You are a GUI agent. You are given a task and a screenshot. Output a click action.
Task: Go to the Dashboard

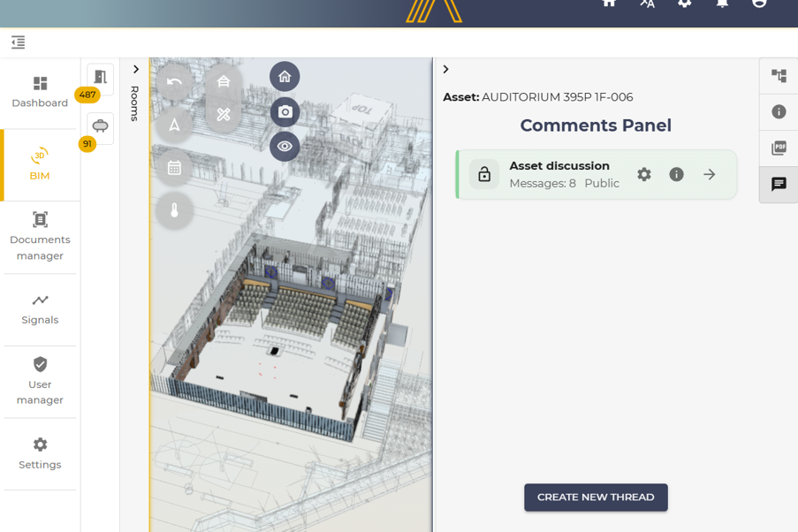(40, 91)
